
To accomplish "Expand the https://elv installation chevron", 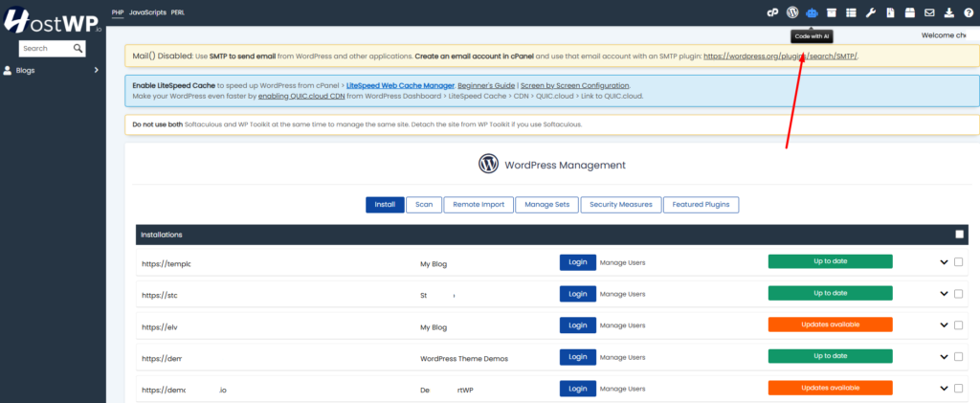I will (944, 325).
